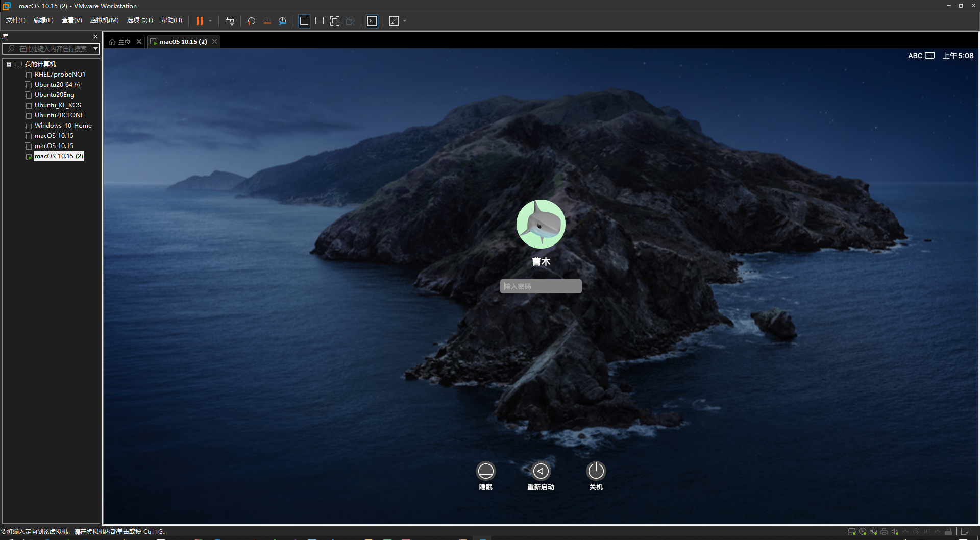Open the 虚拟机(M) menu
Image resolution: width=980 pixels, height=540 pixels.
click(x=104, y=20)
